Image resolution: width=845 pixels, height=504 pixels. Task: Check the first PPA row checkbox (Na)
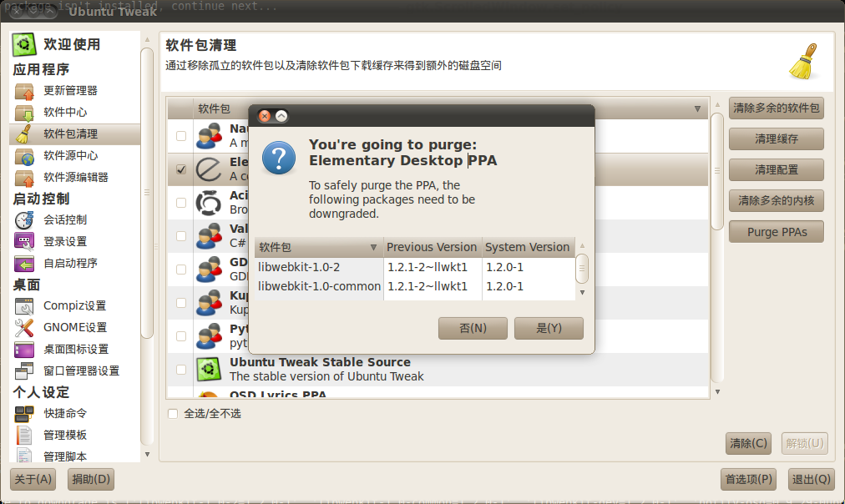click(181, 136)
